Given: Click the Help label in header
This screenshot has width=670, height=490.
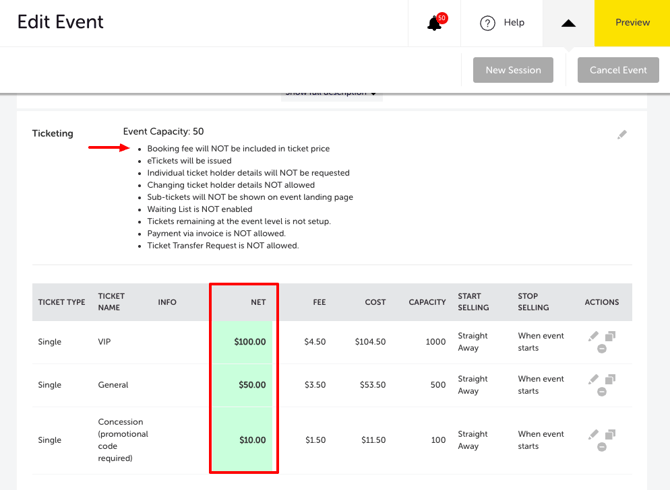Looking at the screenshot, I should pos(514,23).
